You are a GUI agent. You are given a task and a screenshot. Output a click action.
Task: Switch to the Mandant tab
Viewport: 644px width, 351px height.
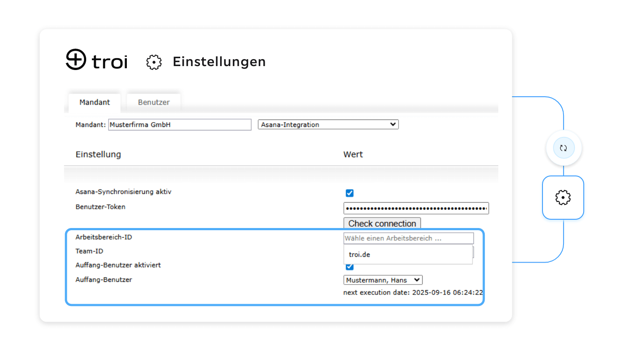94,102
